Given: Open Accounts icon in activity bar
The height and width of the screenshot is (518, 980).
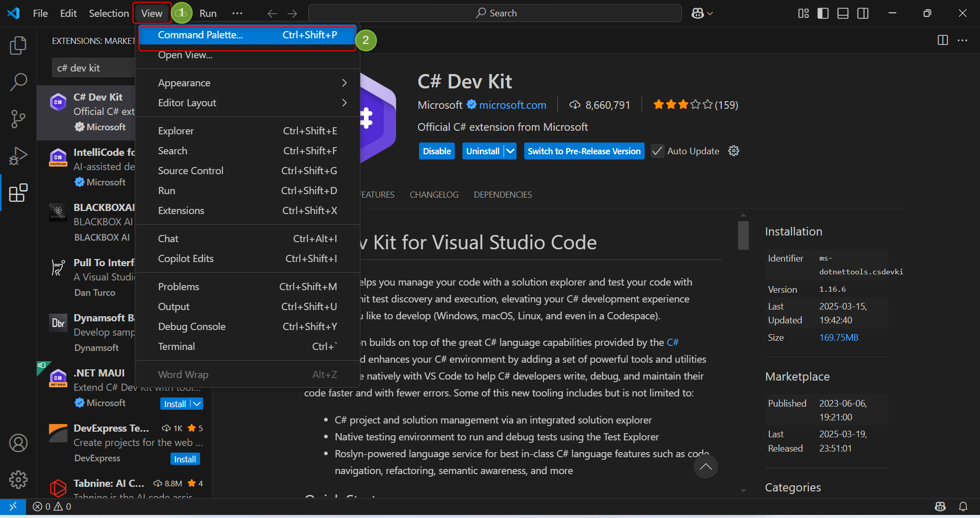Looking at the screenshot, I should click(18, 443).
